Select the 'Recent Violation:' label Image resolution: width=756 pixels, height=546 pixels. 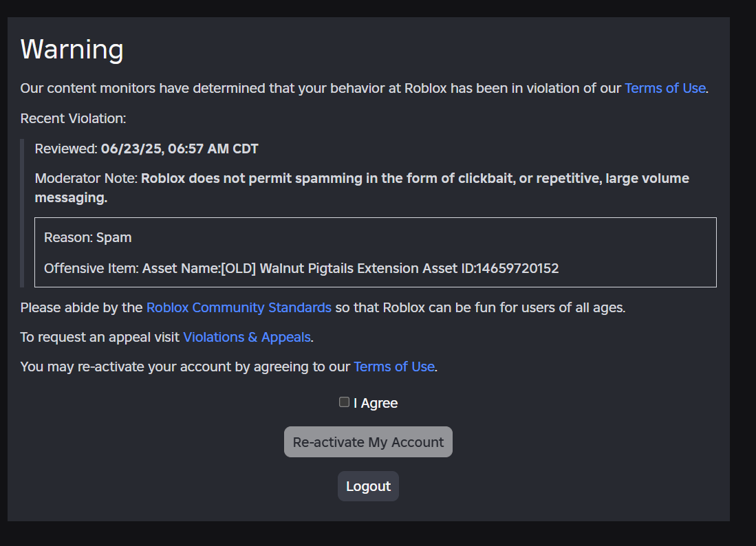point(74,118)
